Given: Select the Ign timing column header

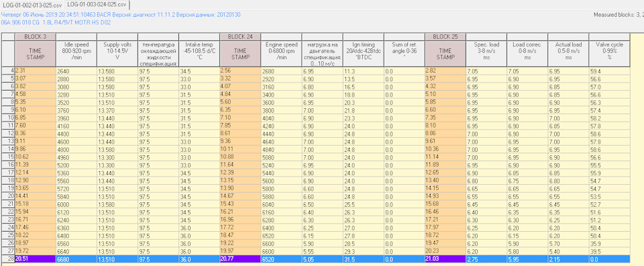Looking at the screenshot, I should pos(363,53).
